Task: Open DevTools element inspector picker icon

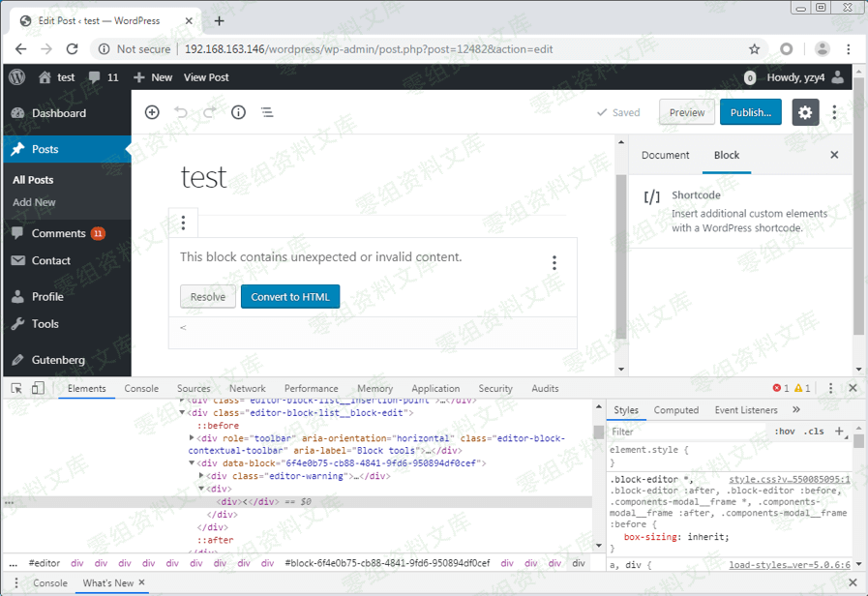Action: [16, 388]
